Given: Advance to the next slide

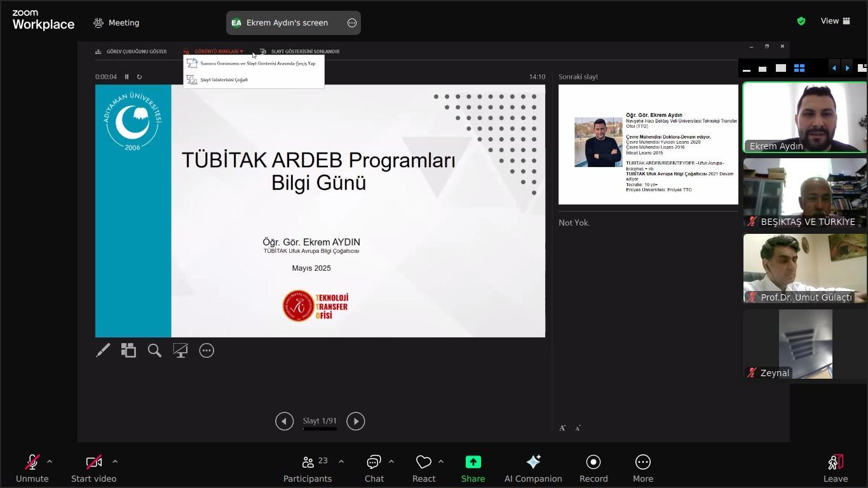Looking at the screenshot, I should pos(355,421).
